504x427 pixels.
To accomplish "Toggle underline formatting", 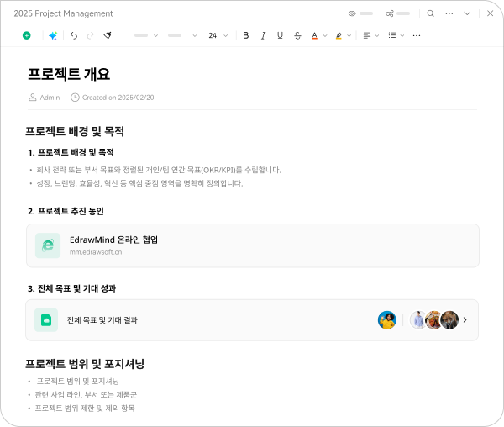I will 280,35.
